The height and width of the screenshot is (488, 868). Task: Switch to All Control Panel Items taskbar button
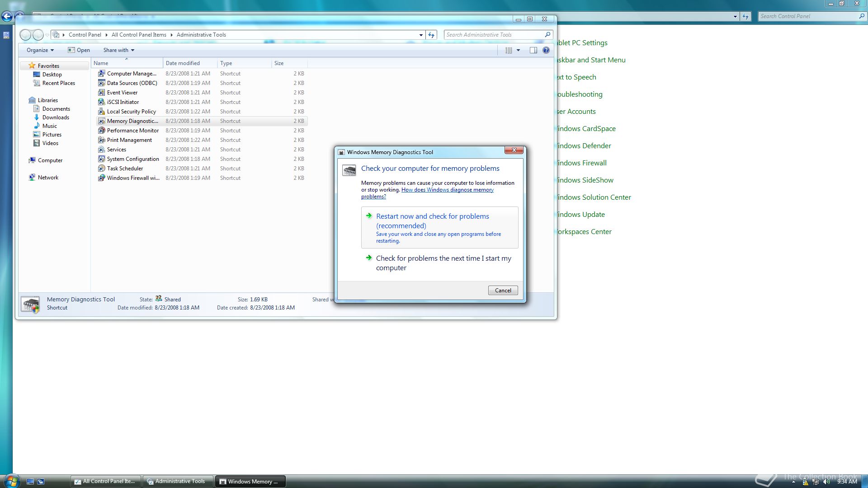(x=106, y=482)
